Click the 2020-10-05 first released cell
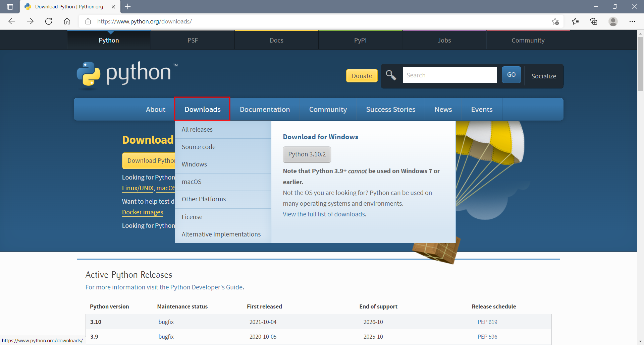The height and width of the screenshot is (345, 644). click(x=263, y=337)
